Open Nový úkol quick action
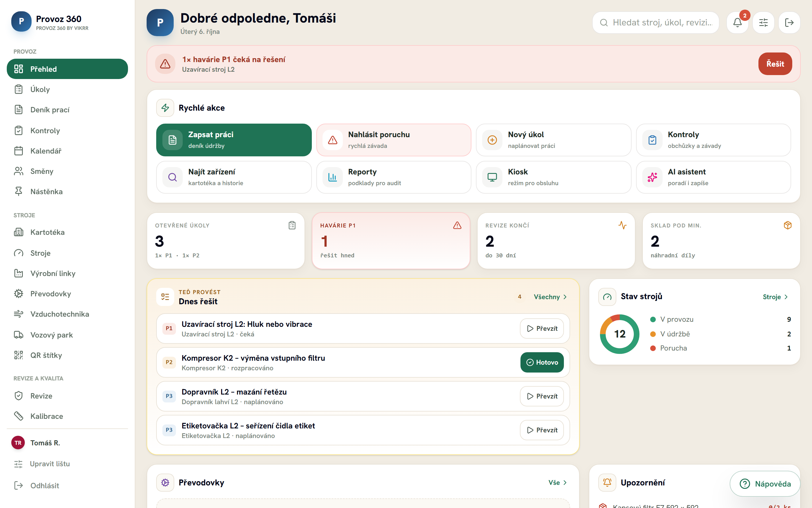The image size is (812, 508). click(x=553, y=140)
